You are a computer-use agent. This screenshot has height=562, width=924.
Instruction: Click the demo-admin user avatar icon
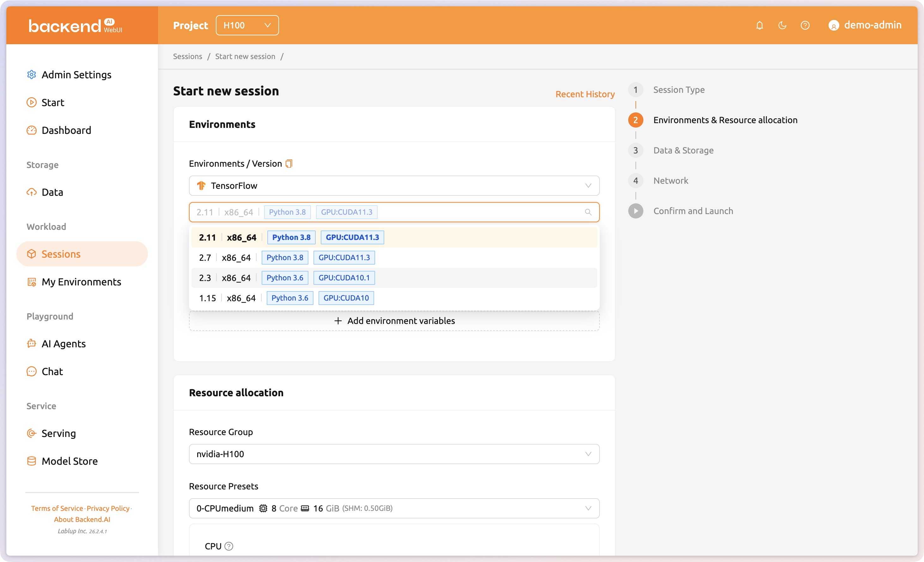pyautogui.click(x=833, y=26)
